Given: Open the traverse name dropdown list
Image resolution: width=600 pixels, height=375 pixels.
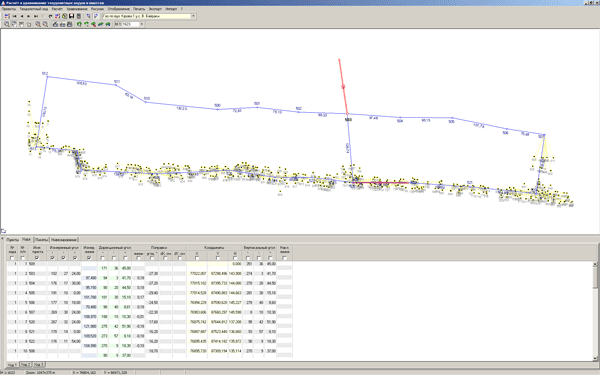Looking at the screenshot, I should coord(193,16).
